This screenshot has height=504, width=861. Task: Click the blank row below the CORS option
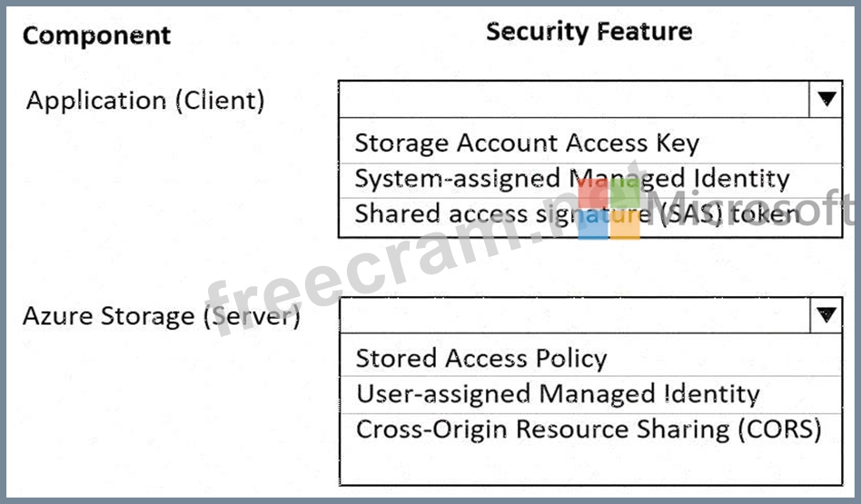pyautogui.click(x=589, y=463)
